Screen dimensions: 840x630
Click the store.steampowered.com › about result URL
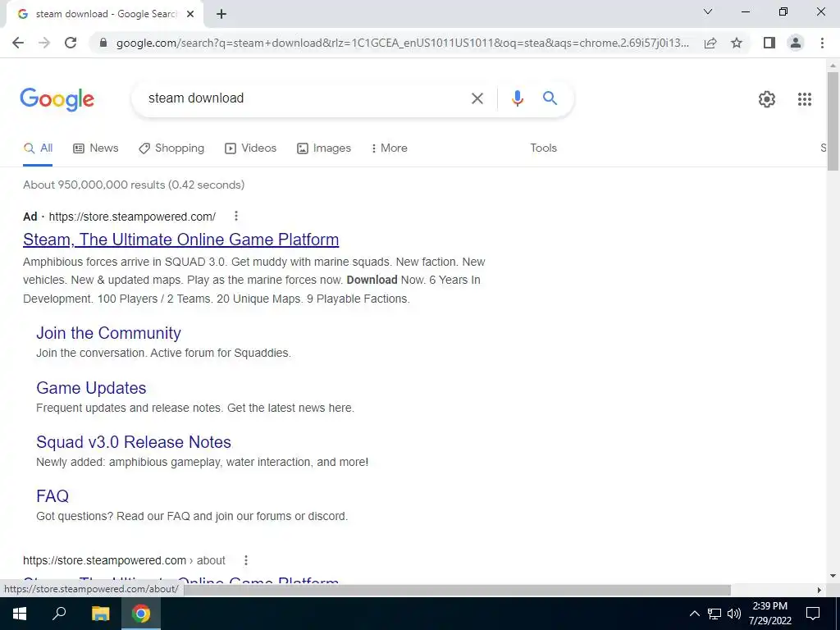click(x=124, y=560)
